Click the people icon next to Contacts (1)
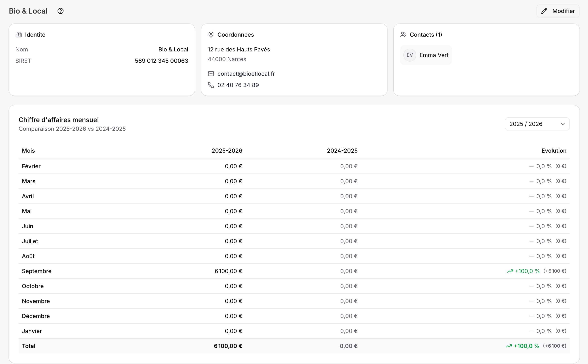 (403, 34)
